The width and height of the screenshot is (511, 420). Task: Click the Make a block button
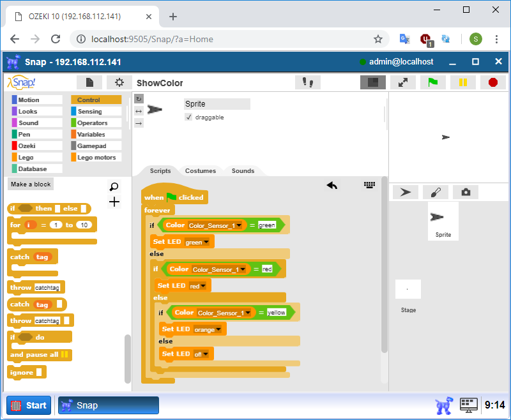coord(31,184)
